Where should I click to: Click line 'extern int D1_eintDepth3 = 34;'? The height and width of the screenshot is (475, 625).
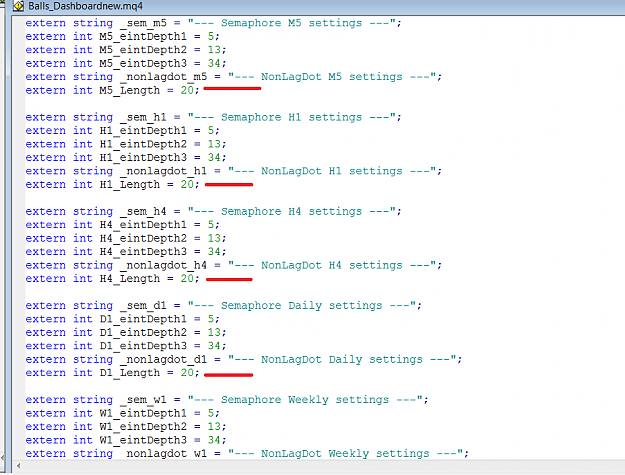[126, 346]
